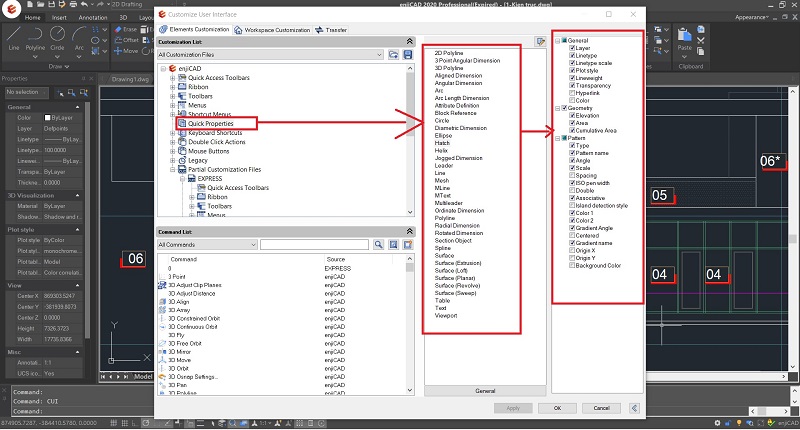Collapse the Customization List panel
800x430 pixels.
click(x=409, y=41)
